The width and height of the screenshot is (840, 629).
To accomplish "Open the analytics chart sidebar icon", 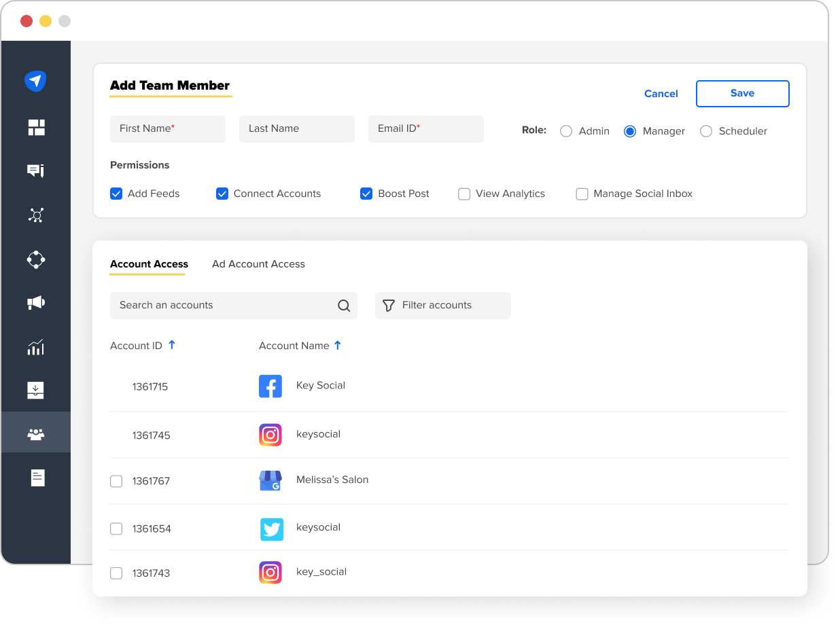I will pyautogui.click(x=36, y=347).
